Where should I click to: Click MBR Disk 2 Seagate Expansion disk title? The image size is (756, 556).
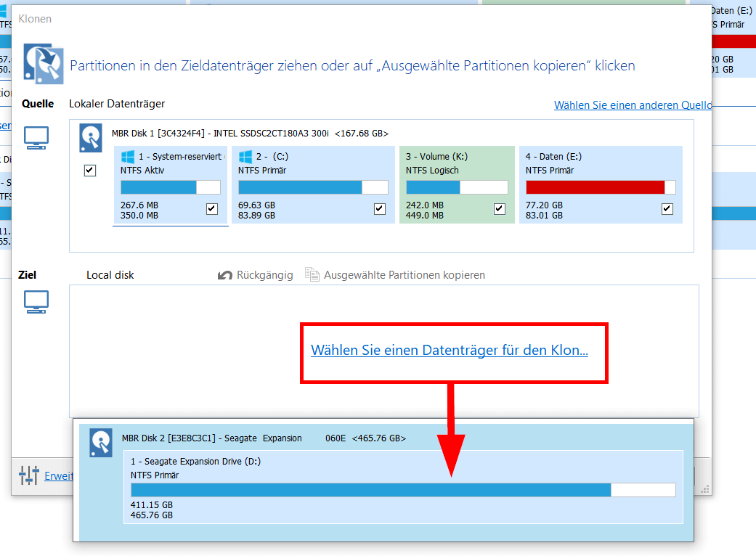click(264, 438)
